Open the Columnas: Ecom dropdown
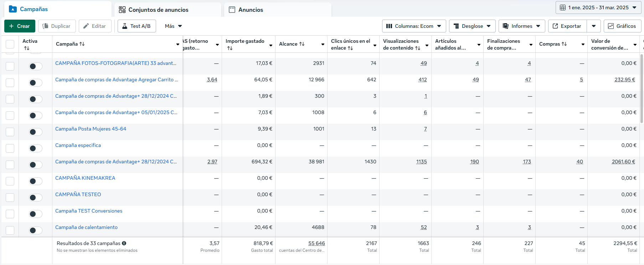 pyautogui.click(x=414, y=26)
